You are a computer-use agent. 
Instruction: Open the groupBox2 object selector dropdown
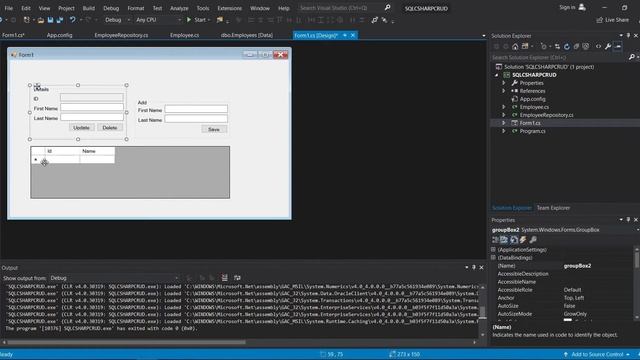coord(638,230)
